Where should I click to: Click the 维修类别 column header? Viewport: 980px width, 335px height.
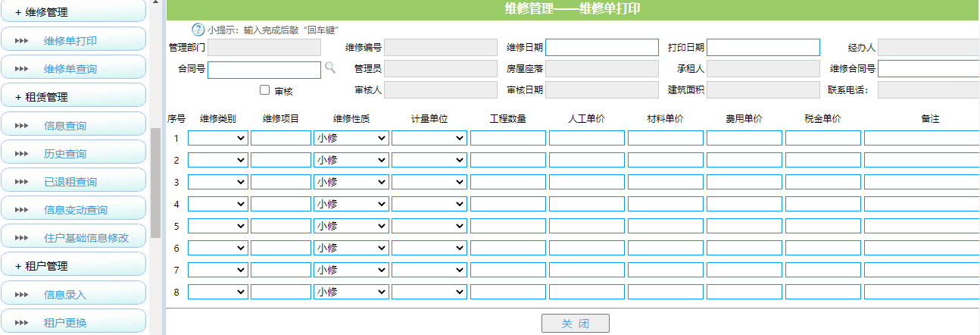(x=218, y=119)
